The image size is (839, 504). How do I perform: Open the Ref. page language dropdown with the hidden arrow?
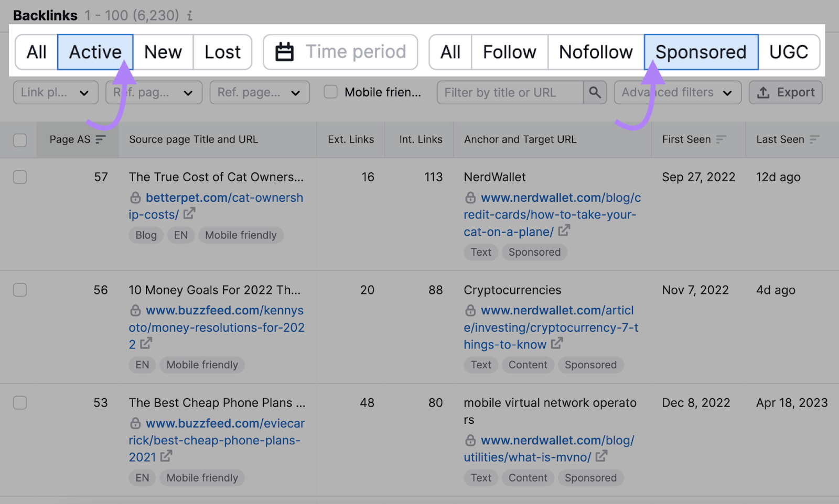click(x=154, y=92)
